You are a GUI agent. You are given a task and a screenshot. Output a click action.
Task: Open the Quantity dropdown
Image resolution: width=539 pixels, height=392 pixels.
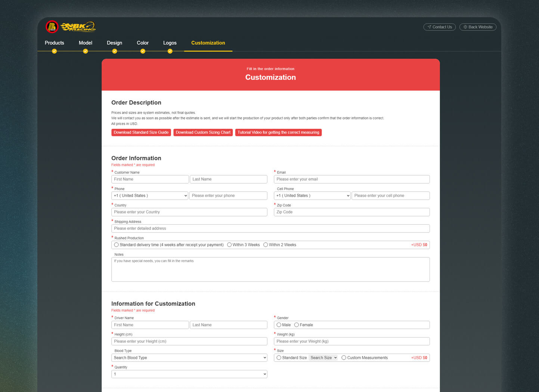coord(189,374)
